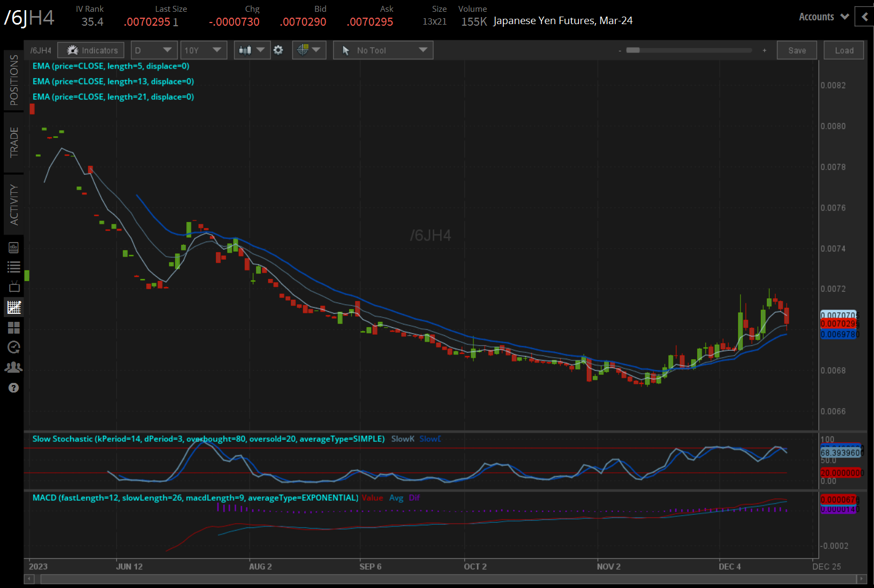Screen dimensions: 874x588
Task: Open the No Tool drawing dropdown
Action: [x=383, y=50]
